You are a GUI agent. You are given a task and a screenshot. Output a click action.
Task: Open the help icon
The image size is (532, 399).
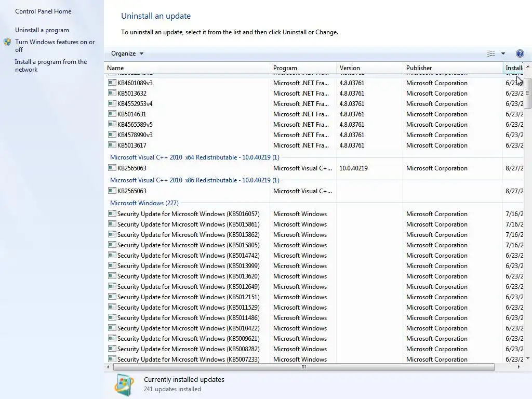[x=520, y=54]
